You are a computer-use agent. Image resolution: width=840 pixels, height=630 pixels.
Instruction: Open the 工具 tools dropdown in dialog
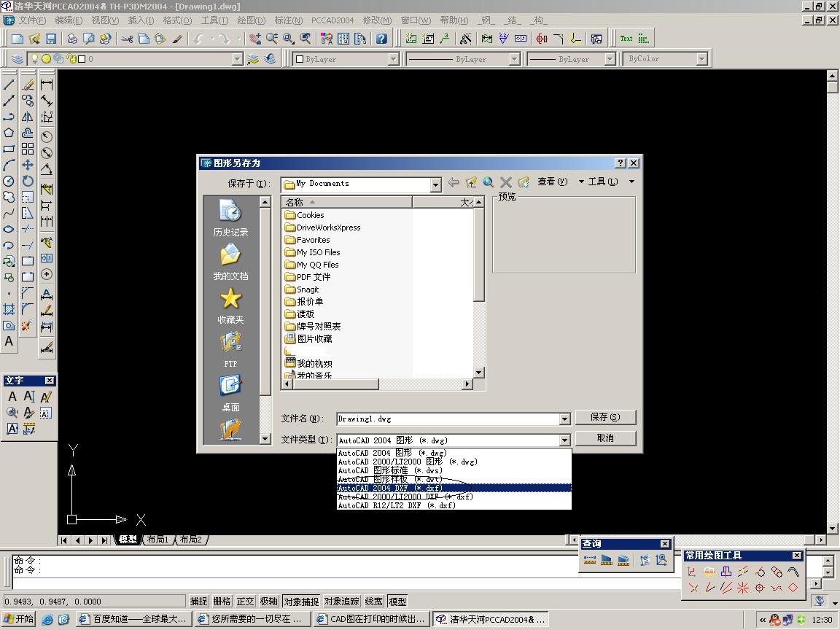tap(612, 182)
